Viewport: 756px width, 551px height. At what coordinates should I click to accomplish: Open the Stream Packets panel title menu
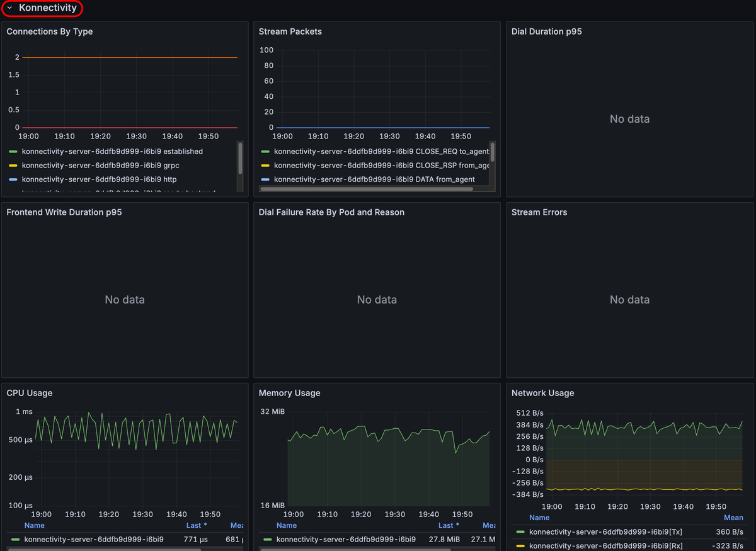tap(290, 31)
